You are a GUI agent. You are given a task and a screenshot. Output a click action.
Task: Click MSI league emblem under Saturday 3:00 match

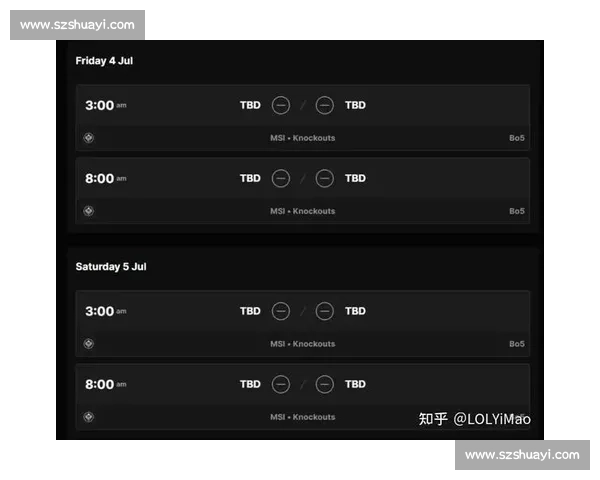tap(89, 344)
